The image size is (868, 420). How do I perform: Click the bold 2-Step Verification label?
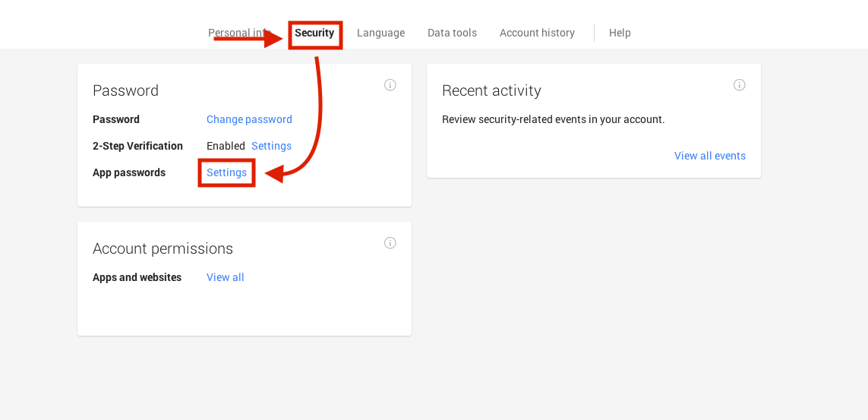[x=137, y=146]
